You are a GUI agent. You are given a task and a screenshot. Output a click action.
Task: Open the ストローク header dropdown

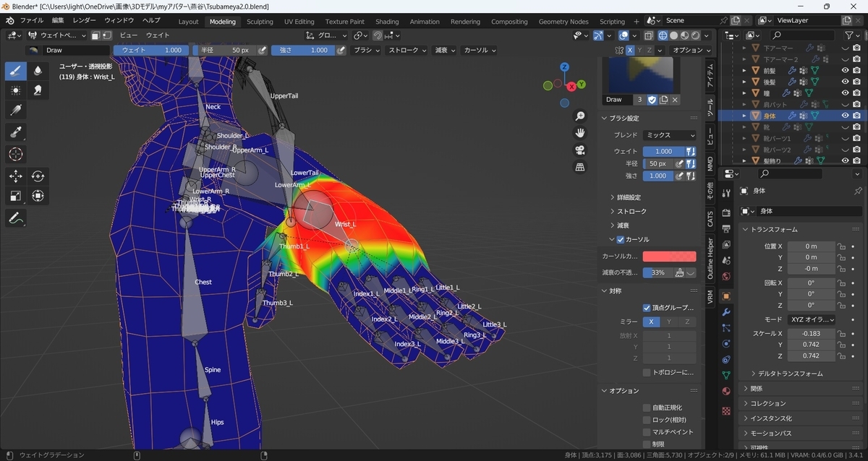(x=407, y=51)
